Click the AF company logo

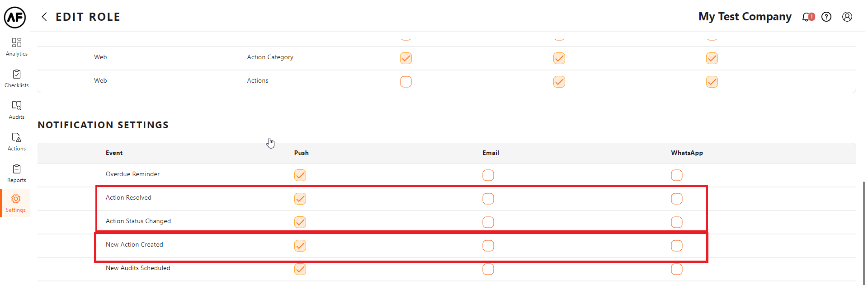pos(15,17)
